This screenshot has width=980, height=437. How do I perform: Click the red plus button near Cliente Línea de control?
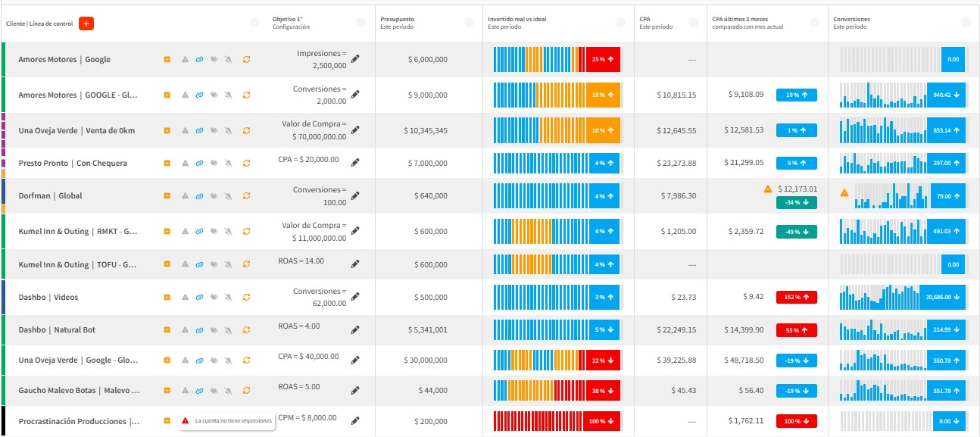[87, 23]
